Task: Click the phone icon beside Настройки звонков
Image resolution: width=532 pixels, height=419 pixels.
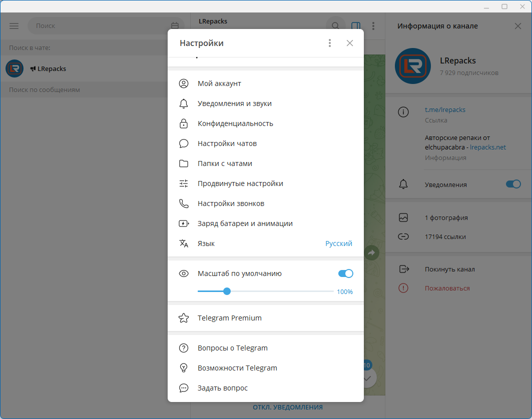Action: pos(184,203)
